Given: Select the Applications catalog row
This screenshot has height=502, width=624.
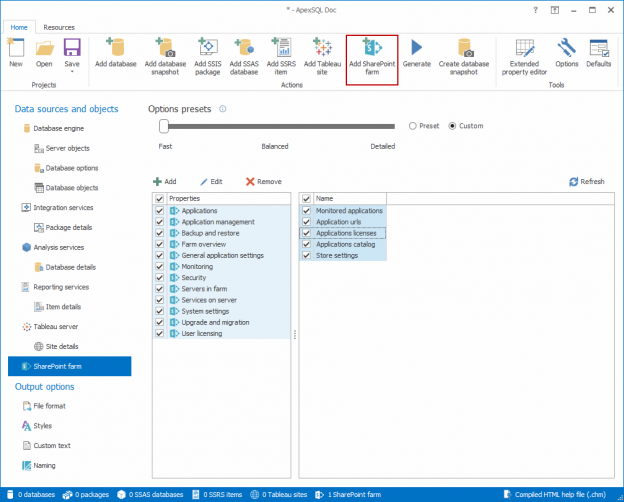Looking at the screenshot, I should 343,244.
